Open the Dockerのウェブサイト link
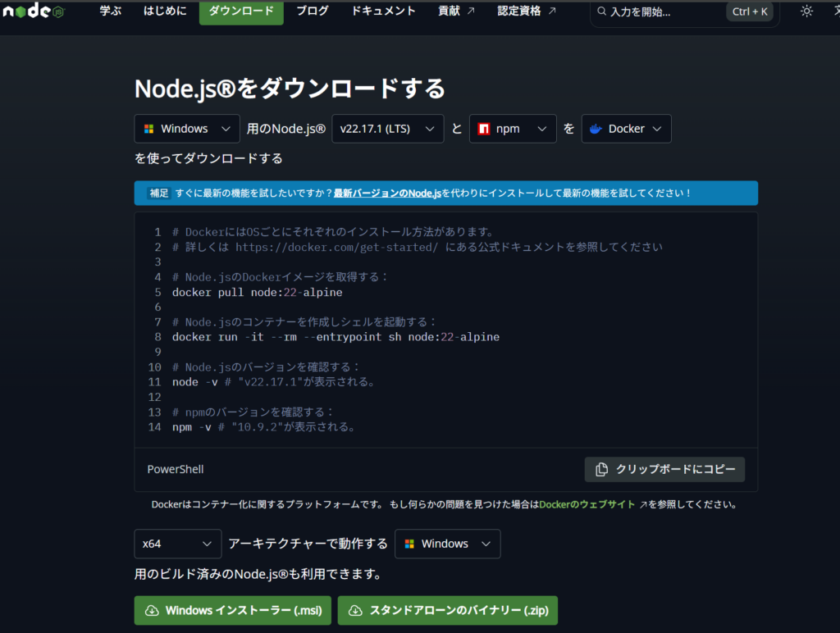The width and height of the screenshot is (840, 633). 587,504
